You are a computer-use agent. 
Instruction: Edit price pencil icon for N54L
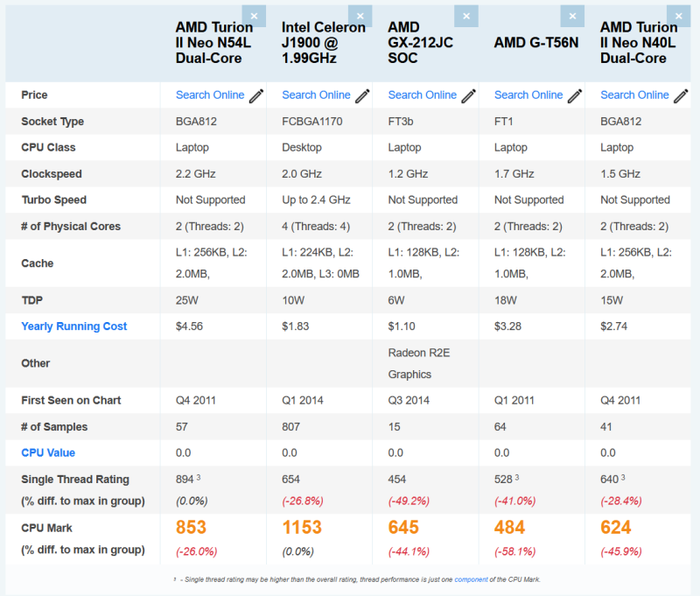256,96
